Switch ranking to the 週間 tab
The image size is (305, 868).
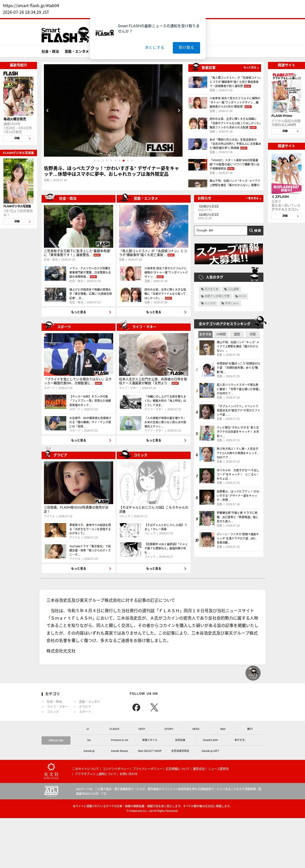pos(237,334)
